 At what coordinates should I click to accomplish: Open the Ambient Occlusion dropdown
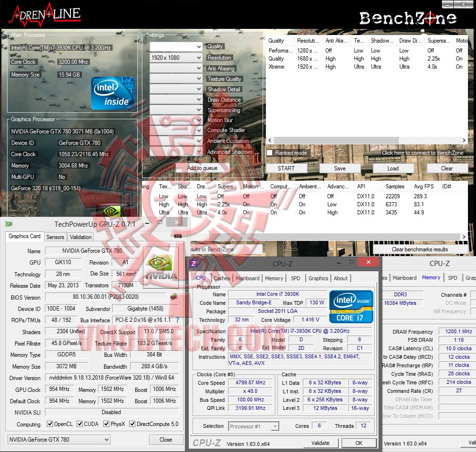point(176,141)
